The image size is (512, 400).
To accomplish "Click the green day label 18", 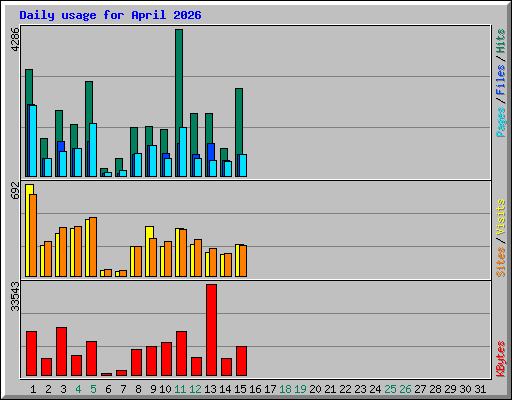I will coord(285,389).
